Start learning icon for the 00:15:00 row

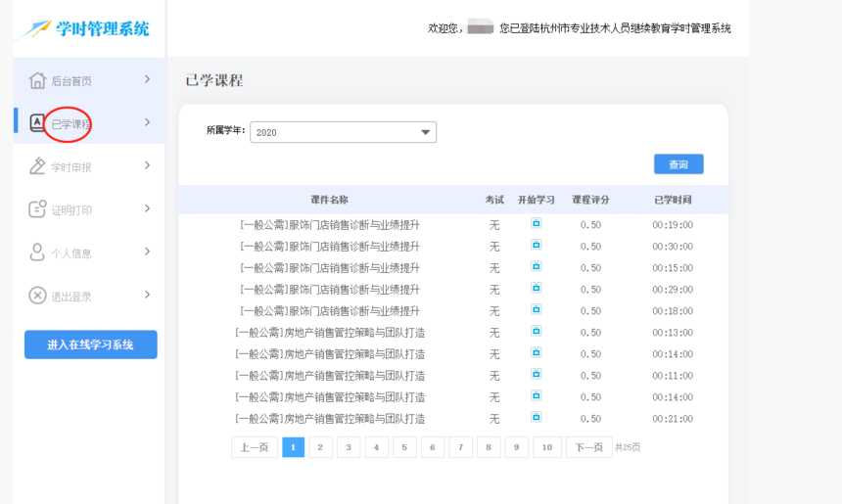pyautogui.click(x=536, y=266)
